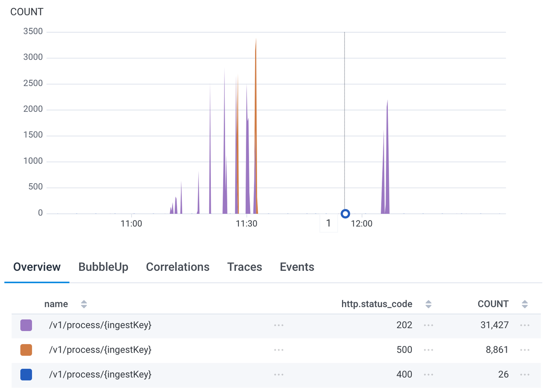Select count value 8,861

click(497, 350)
